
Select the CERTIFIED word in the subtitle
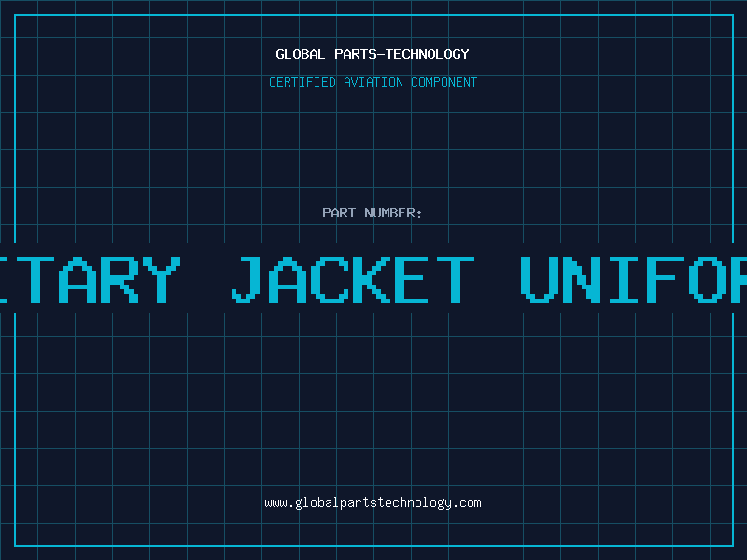(x=303, y=82)
